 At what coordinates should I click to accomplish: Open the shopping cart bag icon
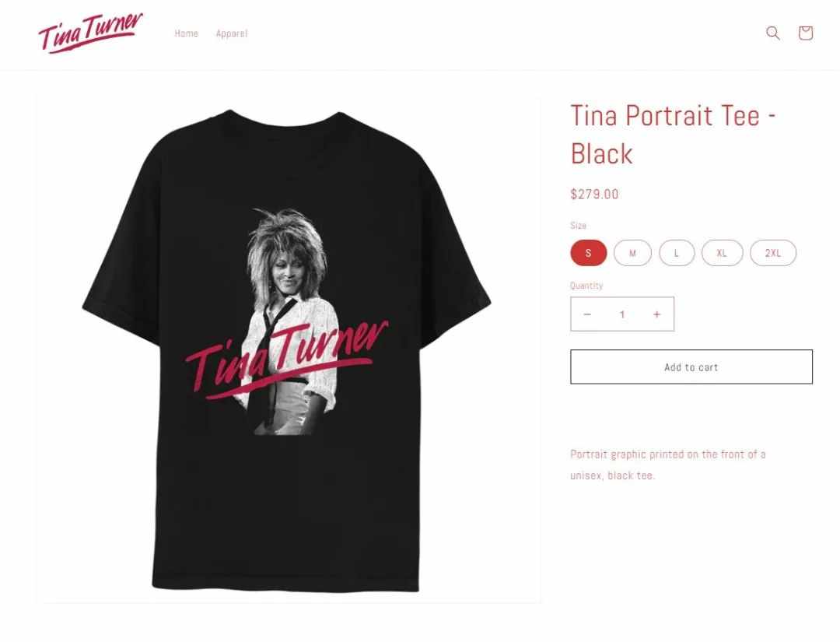pyautogui.click(x=805, y=33)
